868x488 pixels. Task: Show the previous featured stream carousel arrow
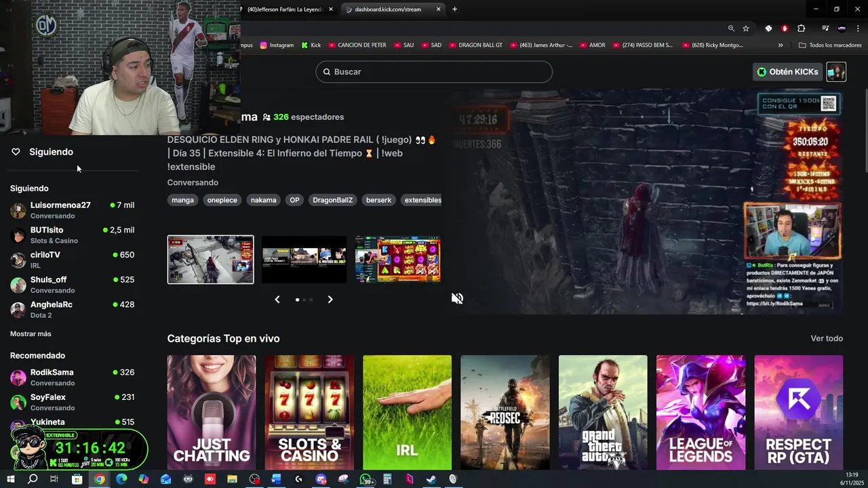coord(277,300)
